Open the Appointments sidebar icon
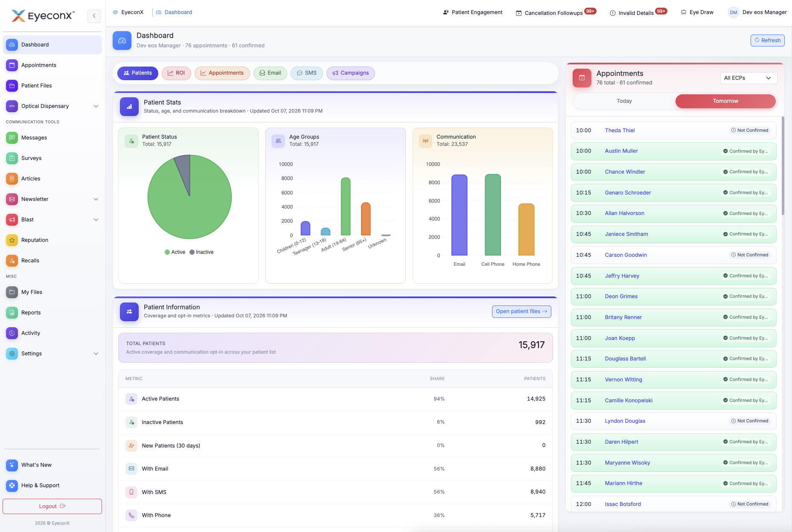The width and height of the screenshot is (792, 532). (x=12, y=65)
